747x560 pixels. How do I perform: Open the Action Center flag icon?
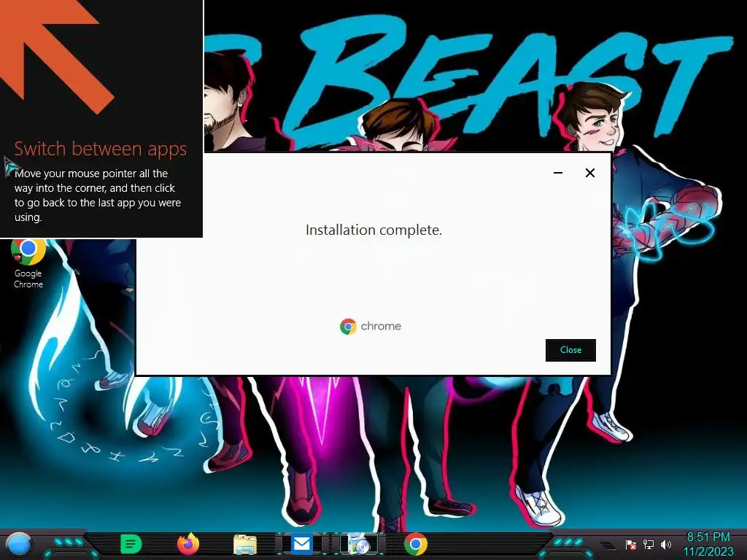click(630, 544)
